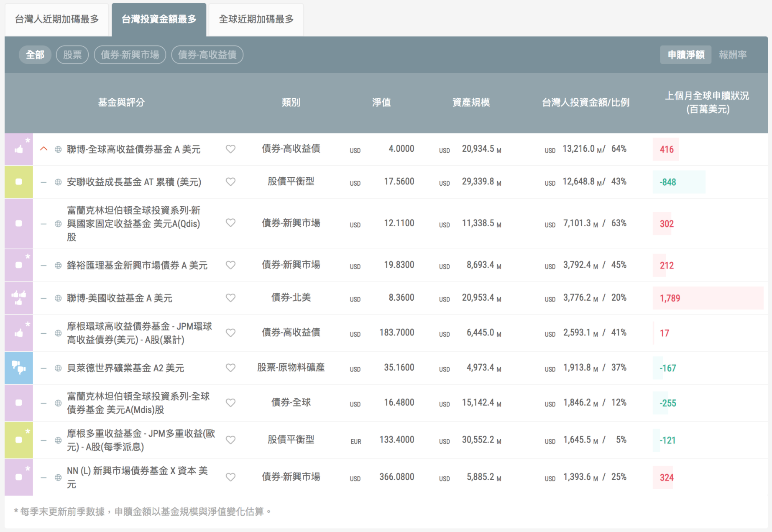Viewport: 772px width, 532px height.
Task: Click the heart icon for 聯博-全球高收益債券基金 A 美元
Action: click(x=230, y=149)
